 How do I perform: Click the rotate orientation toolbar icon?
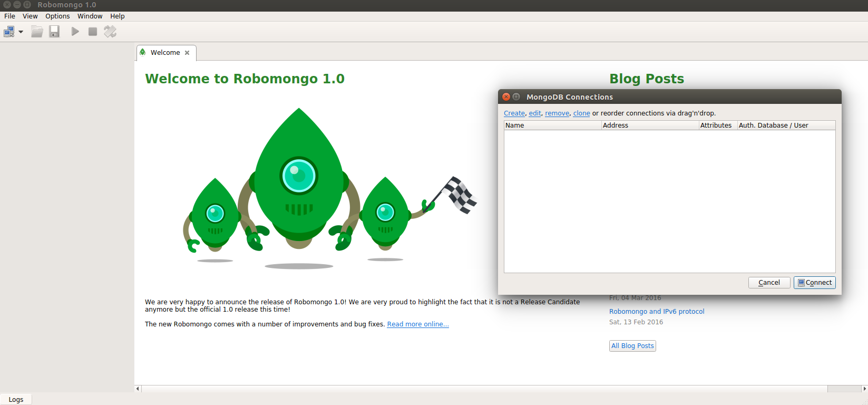pyautogui.click(x=110, y=32)
